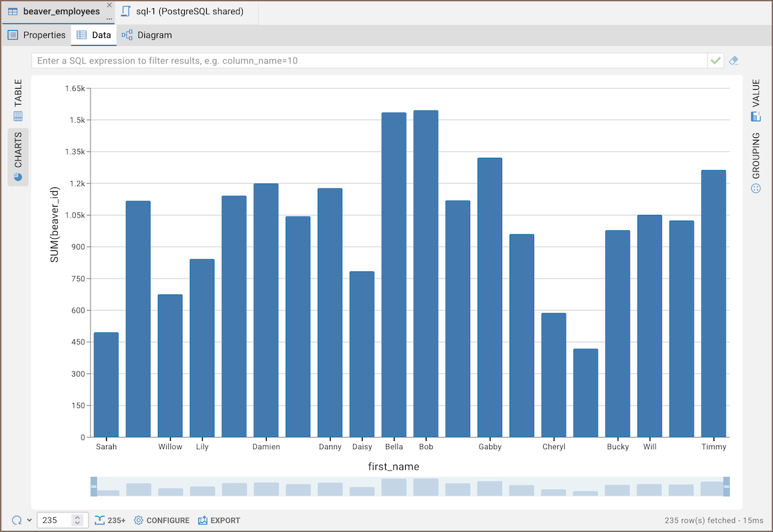
Task: Open the VALUE side panel
Action: 756,101
